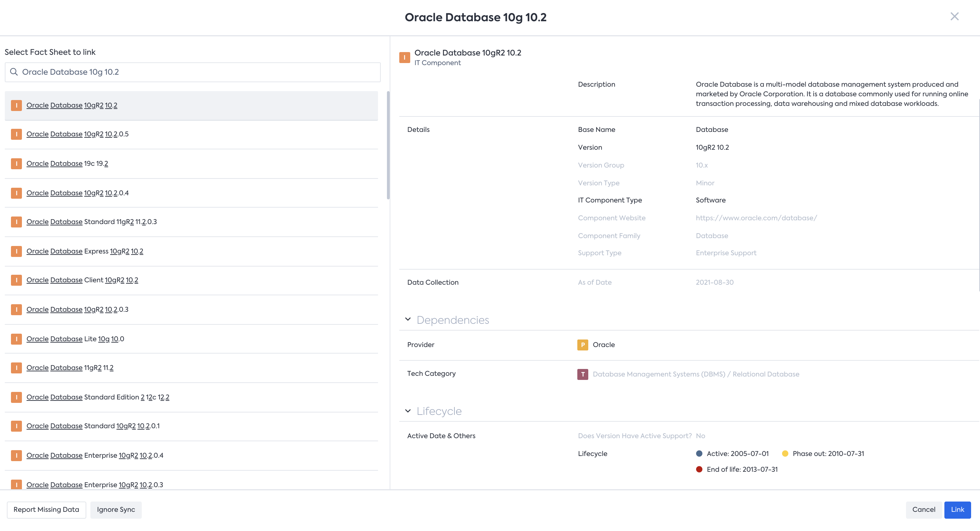Click the Report Missing Data button
980x531 pixels.
47,510
